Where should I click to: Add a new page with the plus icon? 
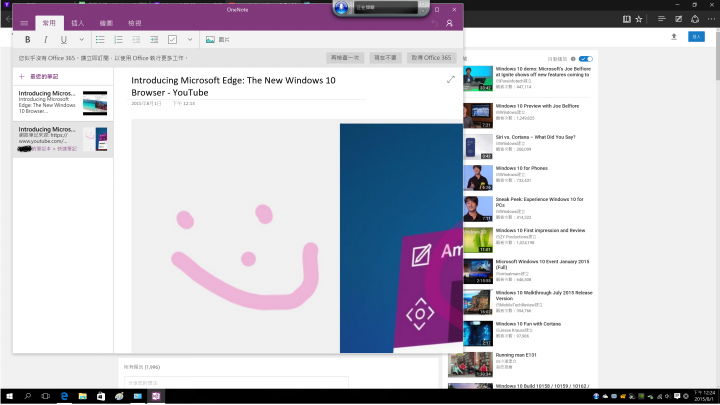[x=22, y=76]
